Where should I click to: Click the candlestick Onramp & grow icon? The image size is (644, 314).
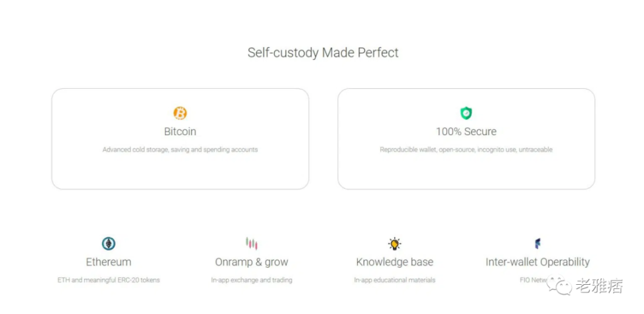coord(252,243)
